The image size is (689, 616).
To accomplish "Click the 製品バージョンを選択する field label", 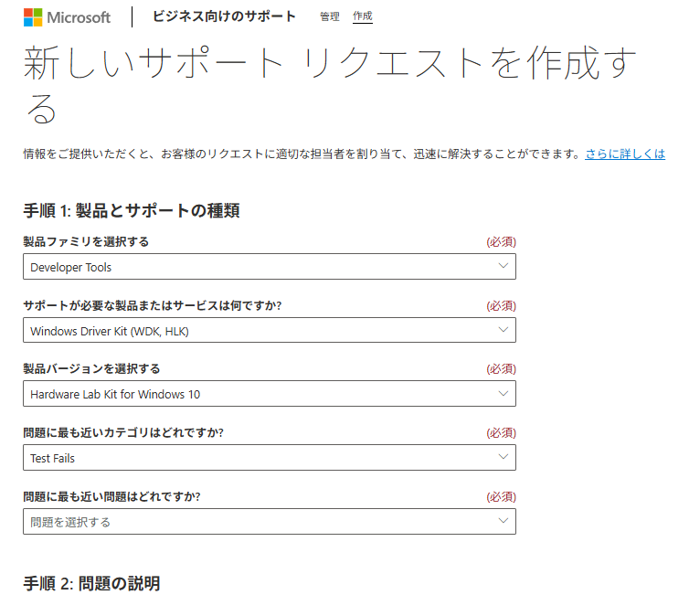I will tap(92, 368).
